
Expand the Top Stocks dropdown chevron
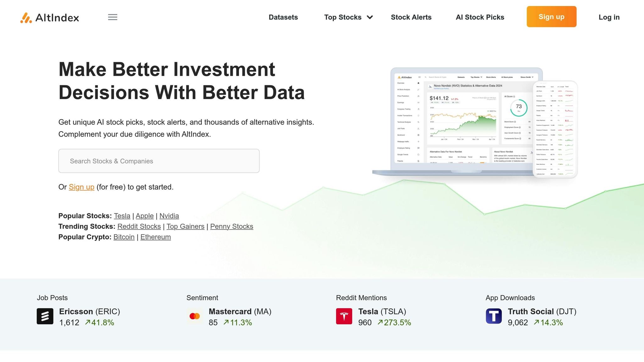tap(370, 17)
